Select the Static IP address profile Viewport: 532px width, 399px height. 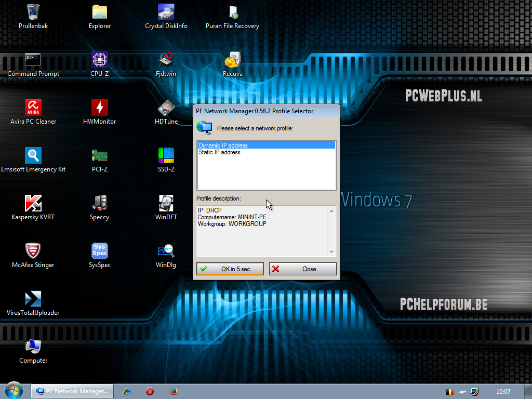(267, 152)
